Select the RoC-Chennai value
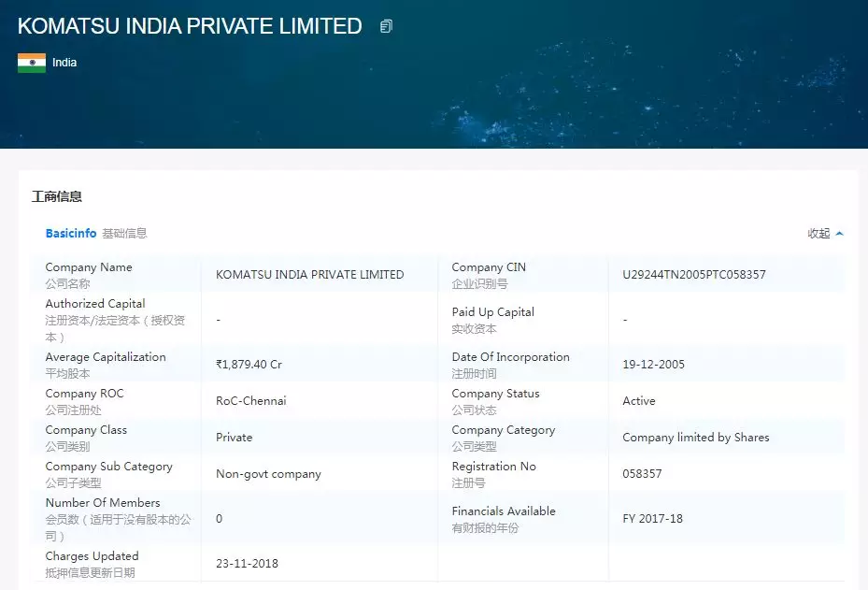Image resolution: width=868 pixels, height=590 pixels. 251,401
